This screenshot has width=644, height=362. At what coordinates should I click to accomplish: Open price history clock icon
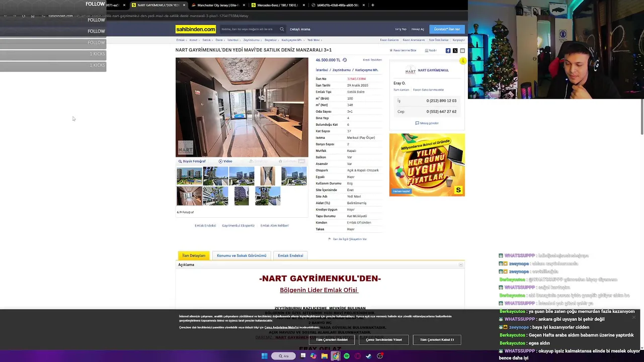tap(345, 60)
